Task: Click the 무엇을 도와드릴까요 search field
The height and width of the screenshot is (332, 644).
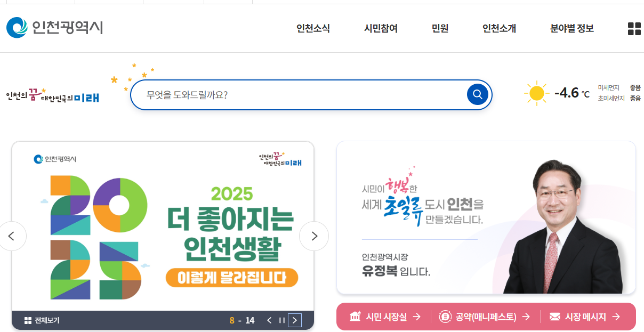Action: click(298, 95)
